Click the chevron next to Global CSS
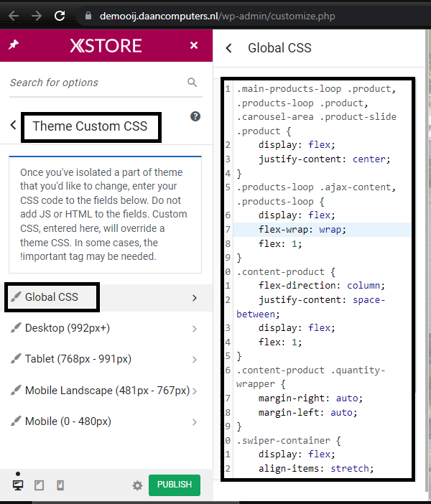Image resolution: width=431 pixels, height=504 pixels. [194, 298]
